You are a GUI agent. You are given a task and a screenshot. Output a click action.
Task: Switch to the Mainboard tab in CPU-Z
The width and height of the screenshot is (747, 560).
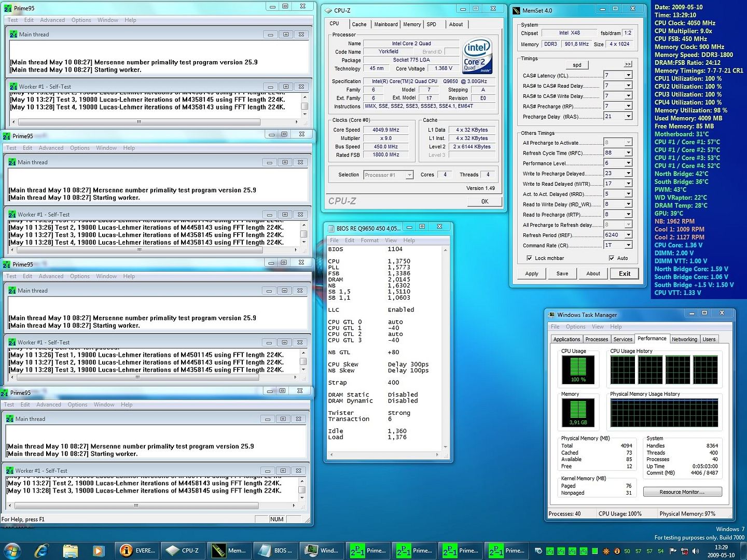click(x=386, y=24)
